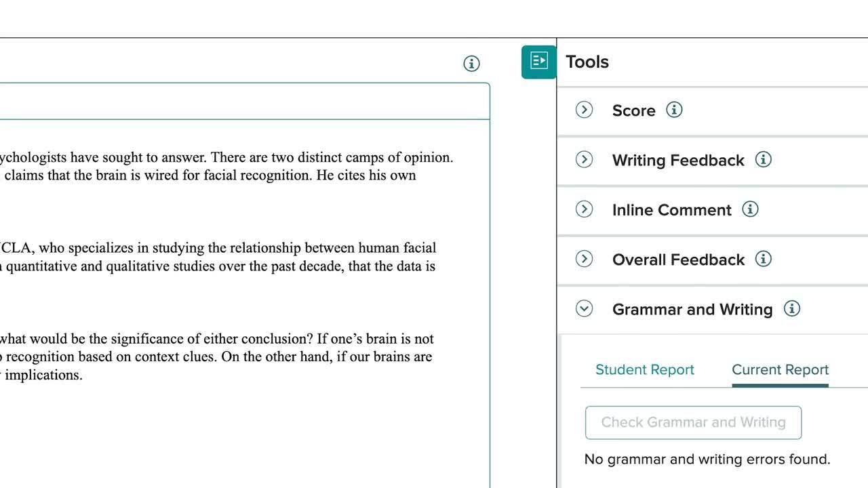Click the info icon above the essay
Screen dimensions: 868x488
pos(471,64)
